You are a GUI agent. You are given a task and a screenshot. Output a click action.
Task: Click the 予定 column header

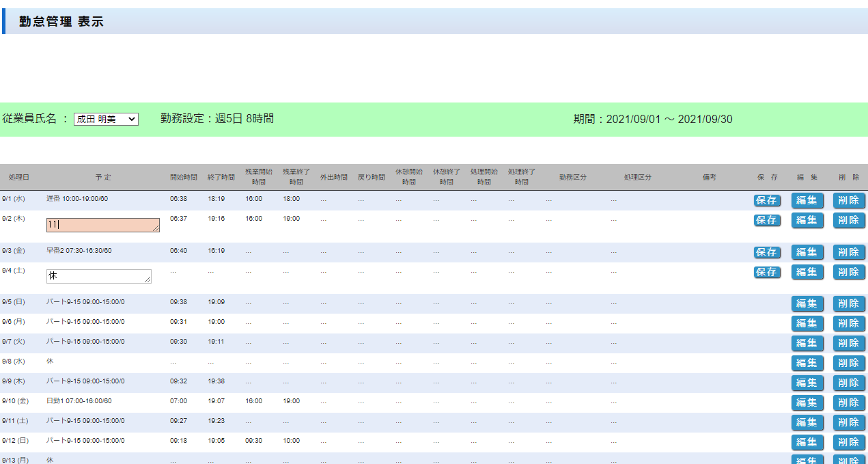tap(103, 177)
